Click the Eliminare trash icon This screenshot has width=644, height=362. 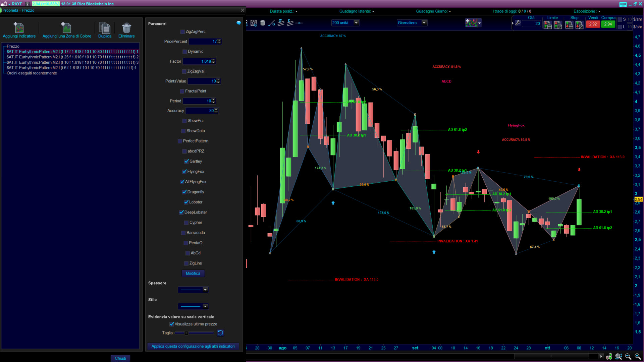pos(126,27)
